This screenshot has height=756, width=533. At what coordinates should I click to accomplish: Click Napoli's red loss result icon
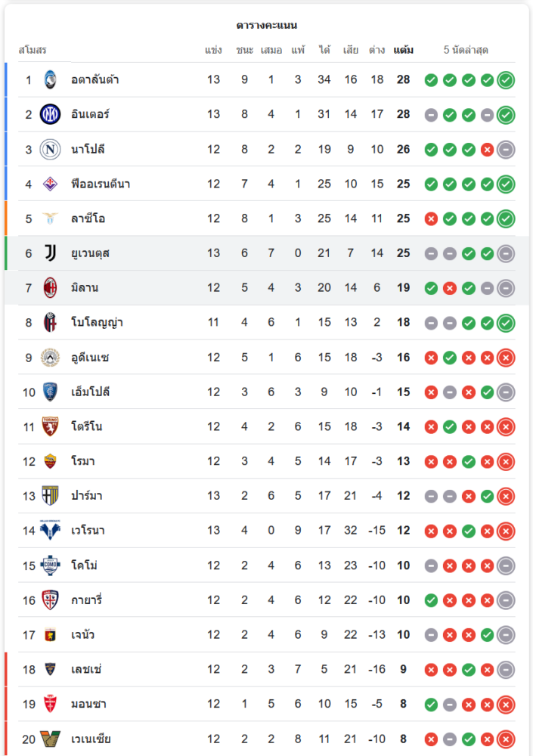(488, 150)
